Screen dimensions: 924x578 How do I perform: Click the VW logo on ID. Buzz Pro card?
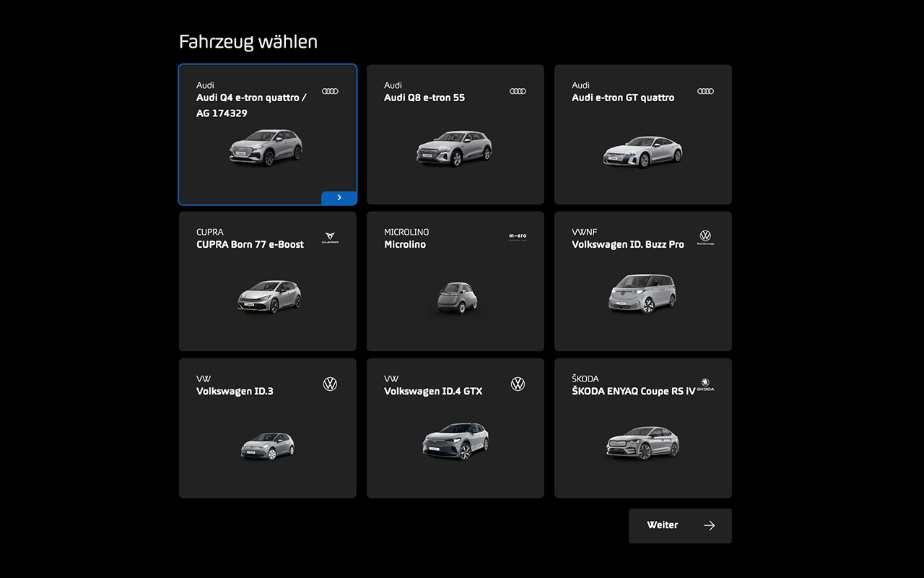pos(705,237)
